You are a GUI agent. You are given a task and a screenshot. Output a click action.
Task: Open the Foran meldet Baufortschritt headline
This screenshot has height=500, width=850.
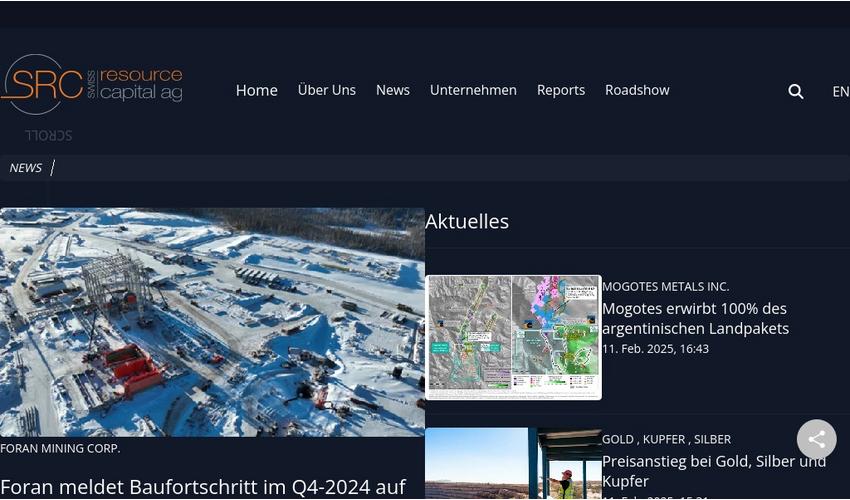(x=203, y=488)
